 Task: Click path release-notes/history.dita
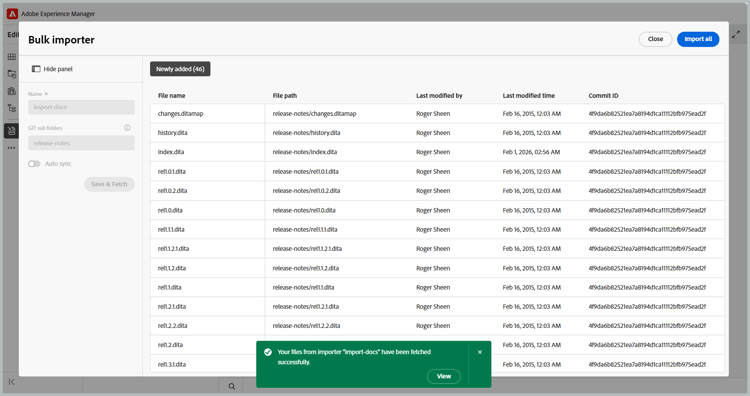[x=306, y=133]
